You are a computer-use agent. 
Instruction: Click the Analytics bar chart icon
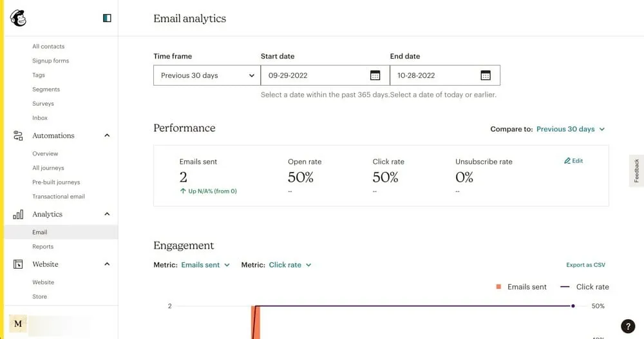[x=18, y=215]
